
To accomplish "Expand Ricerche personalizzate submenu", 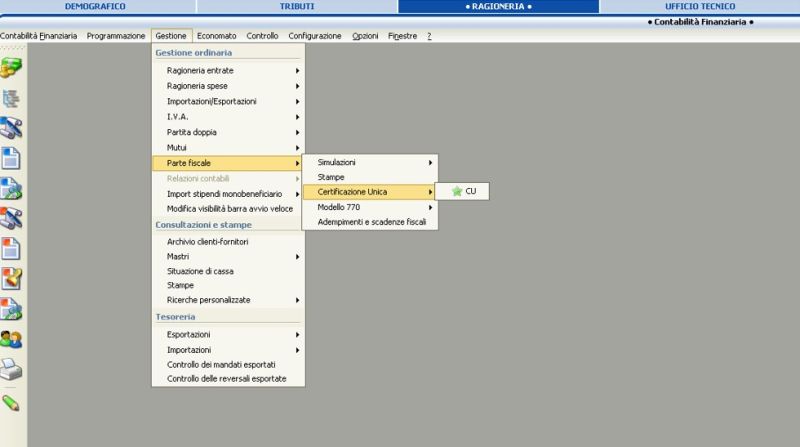I will tap(228, 300).
